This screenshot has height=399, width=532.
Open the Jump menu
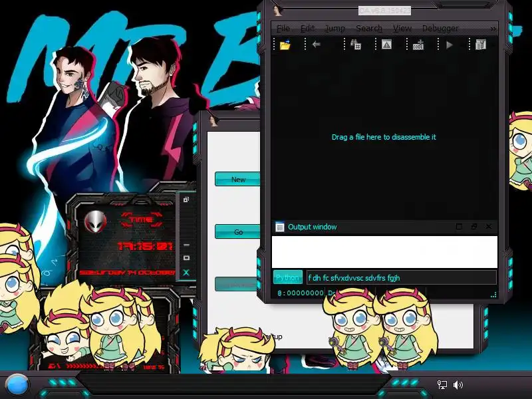(335, 29)
